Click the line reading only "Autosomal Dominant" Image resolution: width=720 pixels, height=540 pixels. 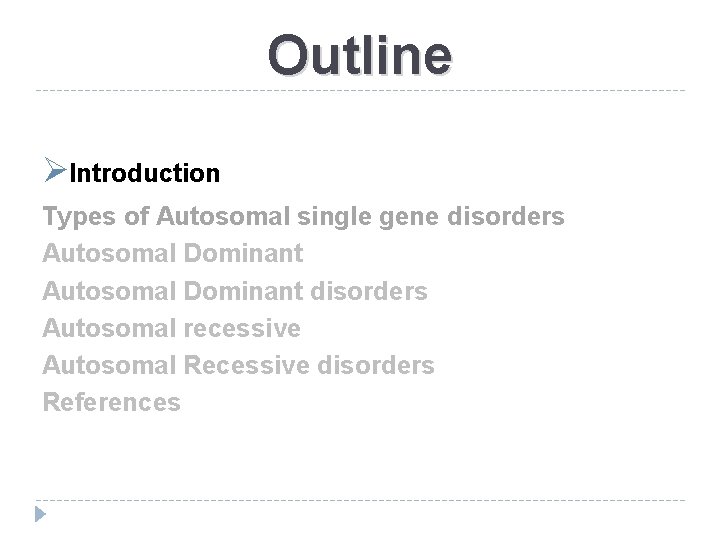tap(172, 253)
